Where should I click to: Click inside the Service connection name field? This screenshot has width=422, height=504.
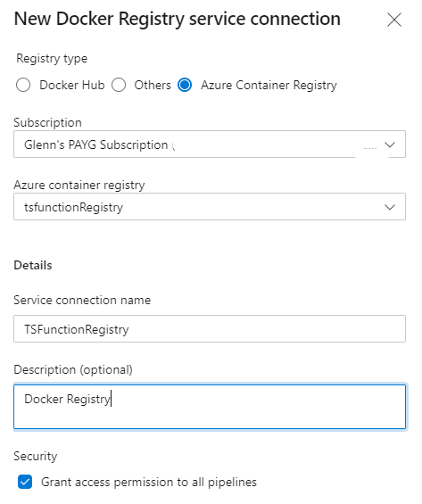[x=210, y=329]
